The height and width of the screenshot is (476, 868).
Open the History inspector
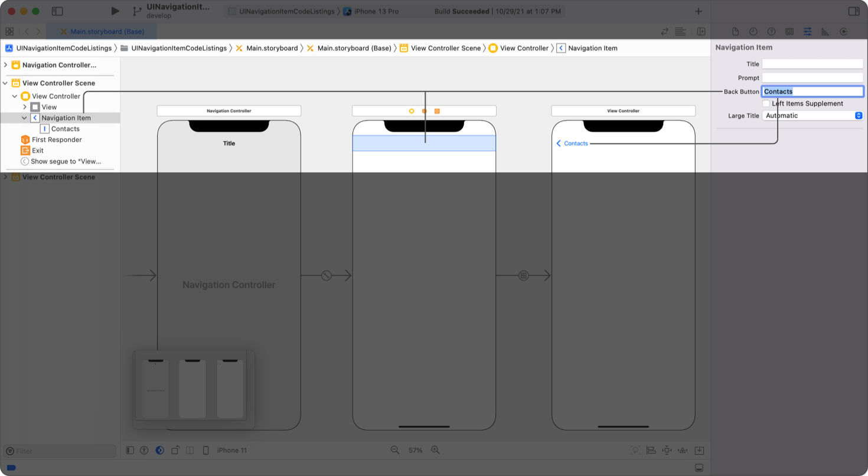752,31
